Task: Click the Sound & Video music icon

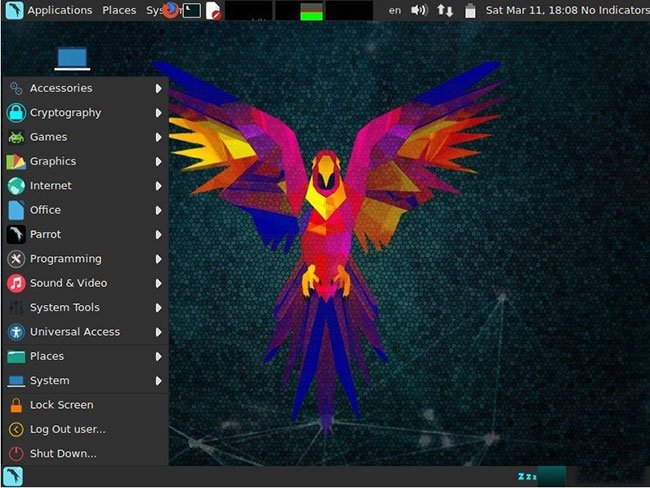Action: (x=16, y=284)
